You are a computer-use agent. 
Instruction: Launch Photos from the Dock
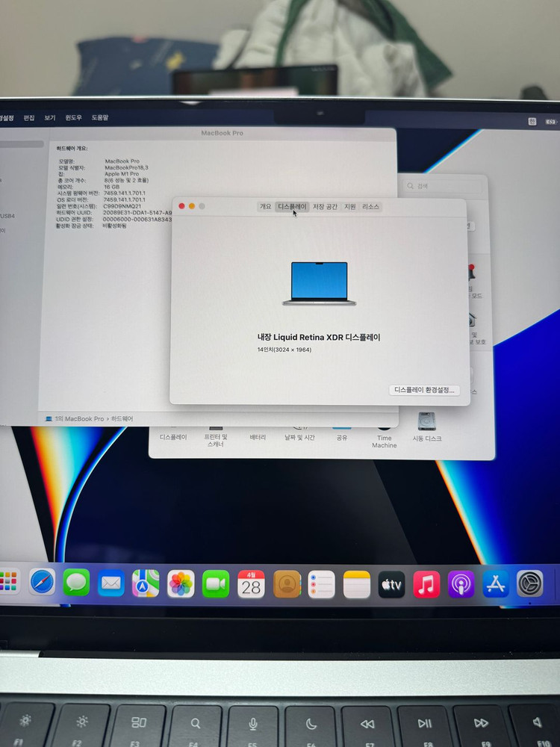(181, 583)
